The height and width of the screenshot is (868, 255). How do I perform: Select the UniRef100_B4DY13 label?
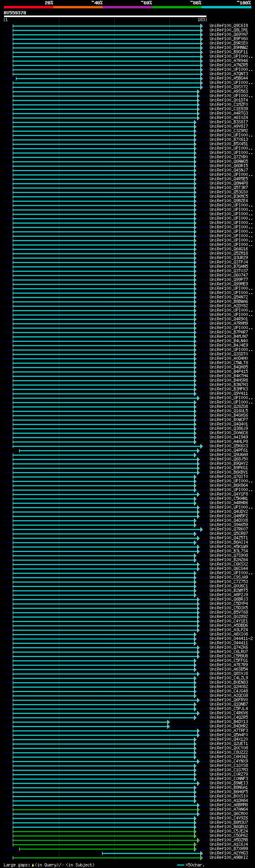pyautogui.click(x=229, y=722)
